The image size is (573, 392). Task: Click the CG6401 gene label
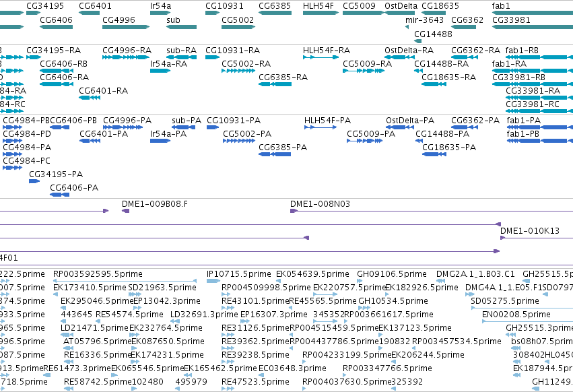(95, 6)
